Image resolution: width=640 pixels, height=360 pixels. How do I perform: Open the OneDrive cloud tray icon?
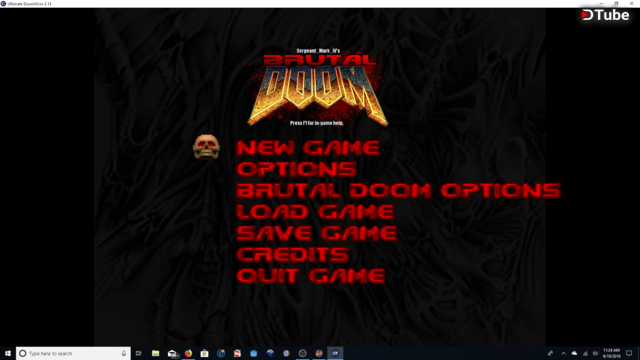click(574, 353)
